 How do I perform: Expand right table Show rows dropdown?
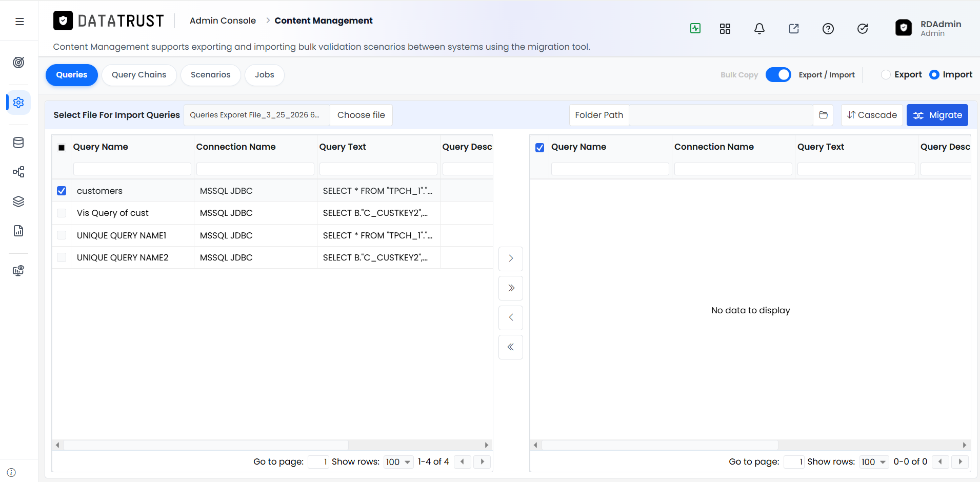[874, 462]
